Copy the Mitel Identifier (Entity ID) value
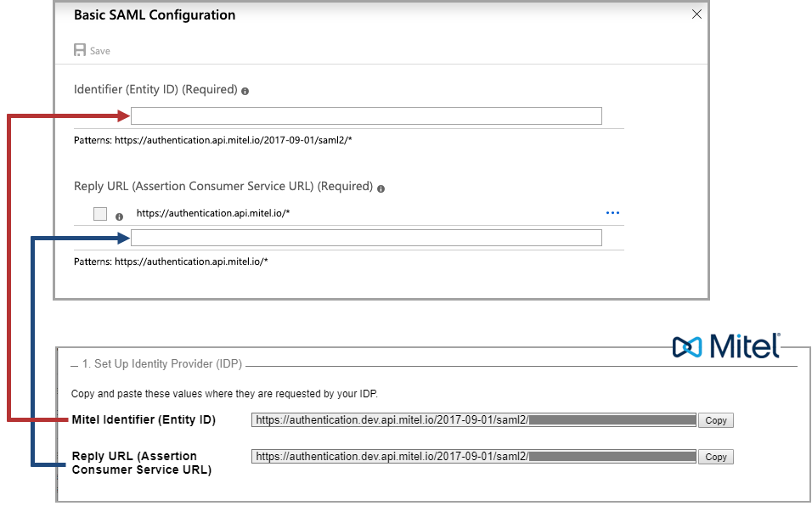This screenshot has width=812, height=506. click(x=715, y=420)
